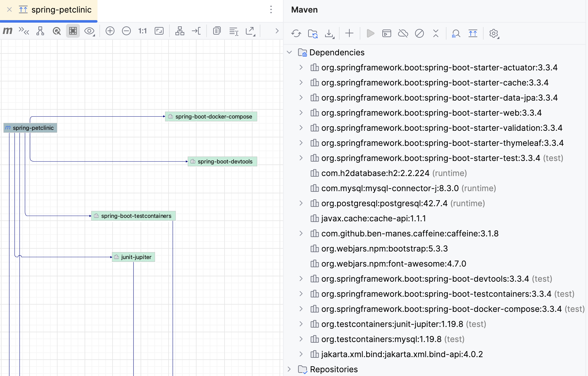
Task: Click the Download Sources icon in Maven toolbar
Action: click(329, 33)
